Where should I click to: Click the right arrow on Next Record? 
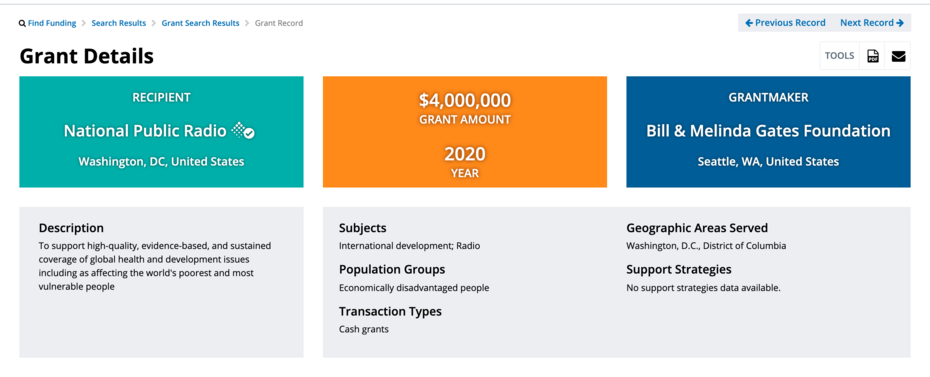click(900, 23)
